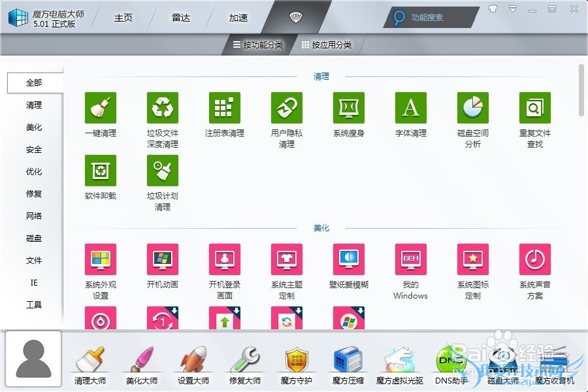Screen dimensions: 588x392
Task: Switch to 按功能分类 view
Action: click(x=258, y=45)
